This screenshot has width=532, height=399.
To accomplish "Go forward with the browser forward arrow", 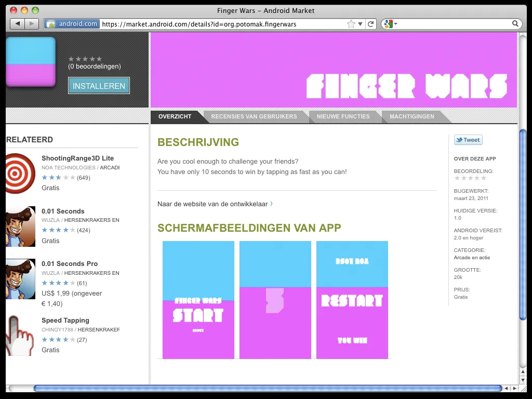I will [32, 24].
